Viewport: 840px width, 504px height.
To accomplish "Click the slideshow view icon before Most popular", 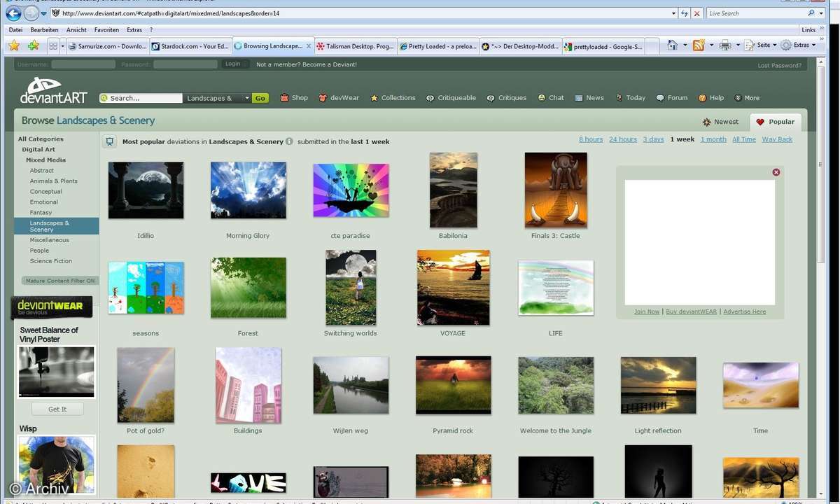I will click(x=109, y=141).
